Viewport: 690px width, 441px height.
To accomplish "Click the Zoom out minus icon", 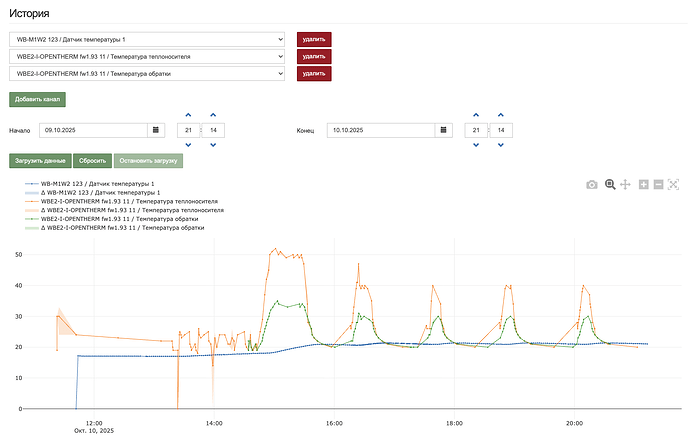I will 658,185.
